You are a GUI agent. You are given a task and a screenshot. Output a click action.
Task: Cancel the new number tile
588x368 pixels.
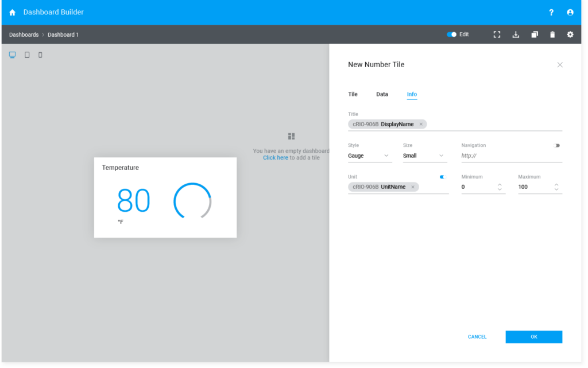(x=477, y=336)
